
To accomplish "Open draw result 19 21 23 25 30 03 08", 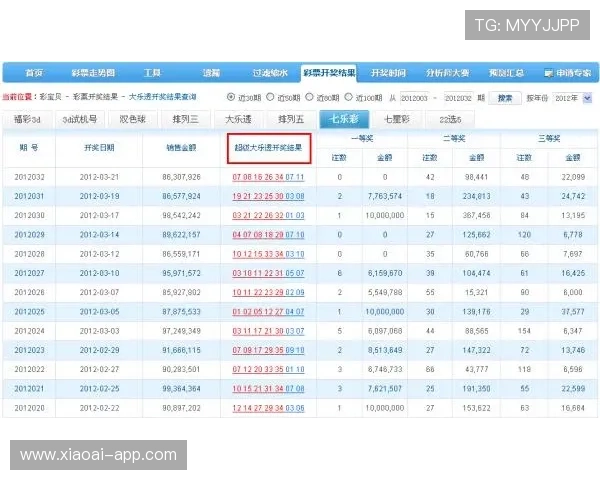I will pyautogui.click(x=268, y=196).
